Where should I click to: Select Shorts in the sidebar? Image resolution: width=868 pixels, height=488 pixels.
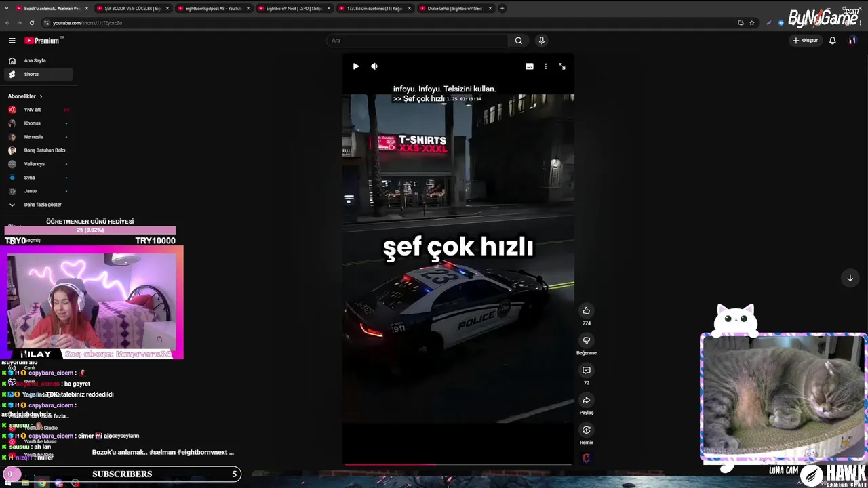click(39, 74)
